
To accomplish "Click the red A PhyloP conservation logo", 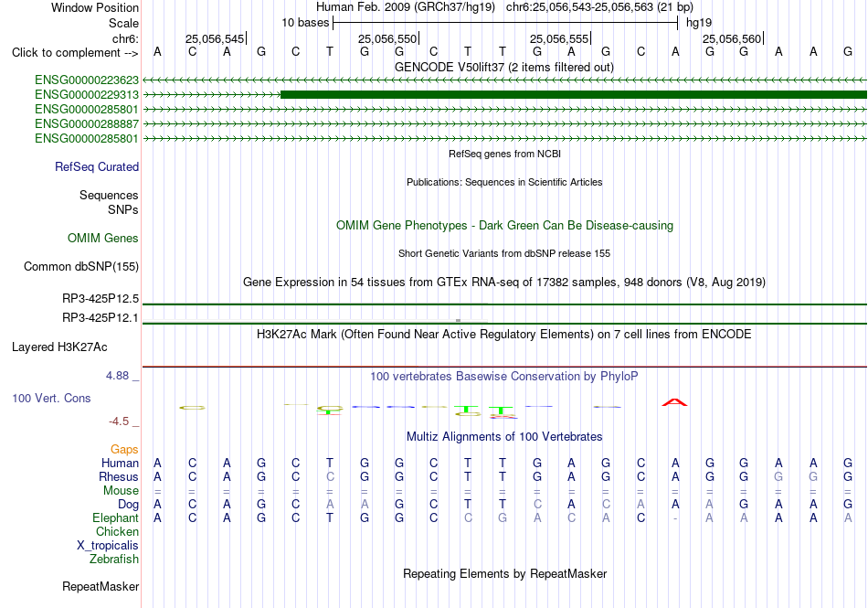I will click(675, 402).
